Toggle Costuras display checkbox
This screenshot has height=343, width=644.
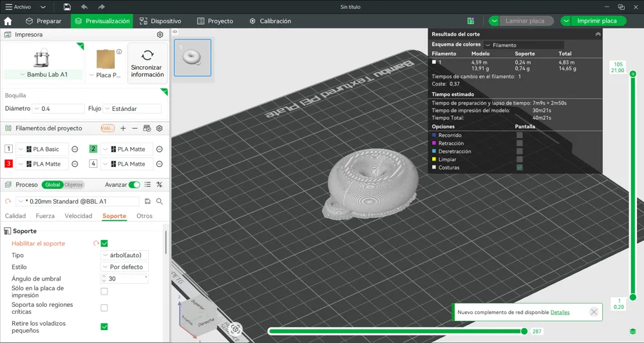coord(520,168)
